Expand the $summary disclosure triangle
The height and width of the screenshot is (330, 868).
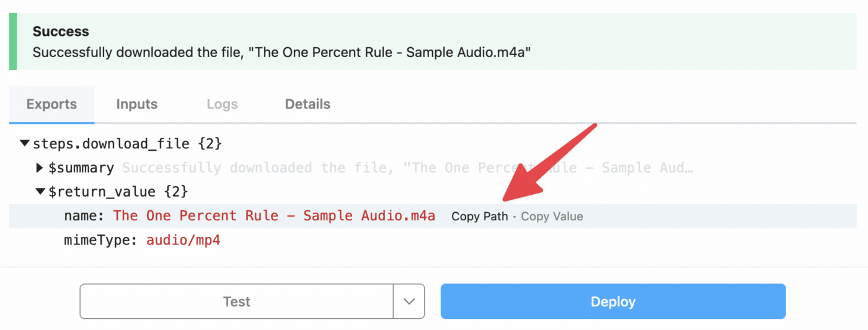coord(40,167)
